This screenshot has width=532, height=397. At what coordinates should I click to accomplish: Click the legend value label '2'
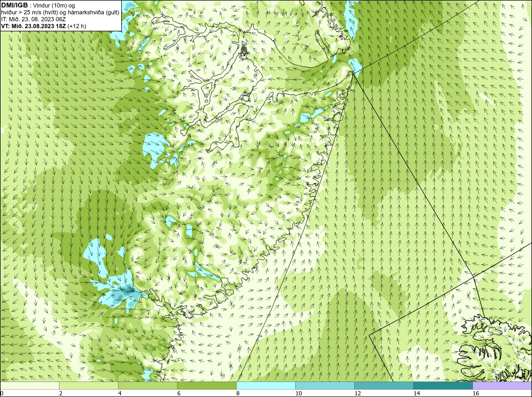pyautogui.click(x=61, y=393)
